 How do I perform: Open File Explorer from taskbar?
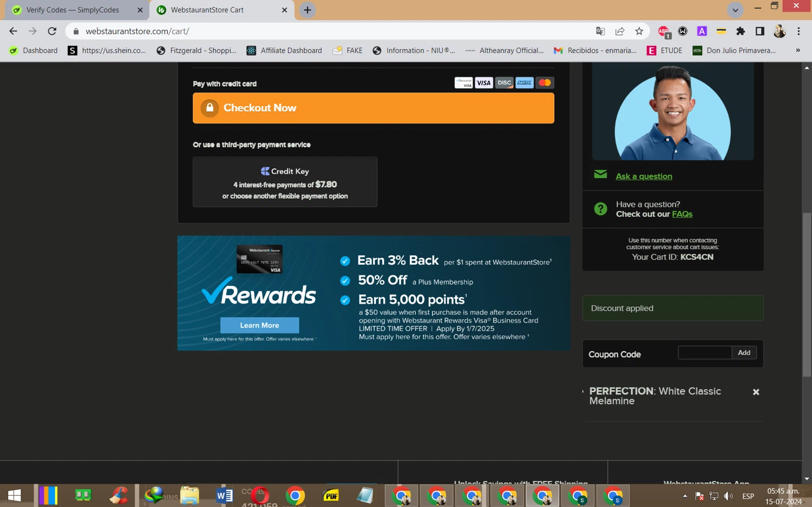tap(189, 495)
